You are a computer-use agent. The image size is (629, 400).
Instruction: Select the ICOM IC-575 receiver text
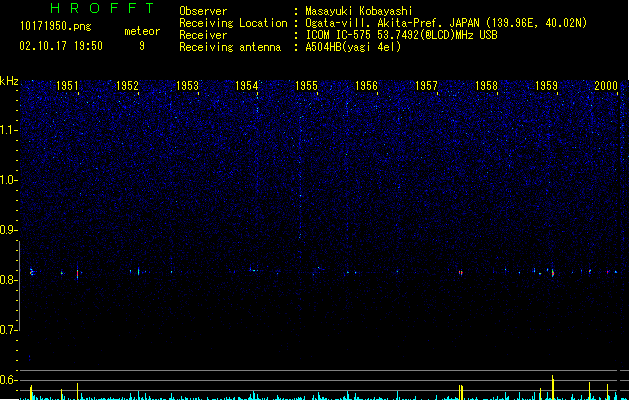tap(401, 35)
